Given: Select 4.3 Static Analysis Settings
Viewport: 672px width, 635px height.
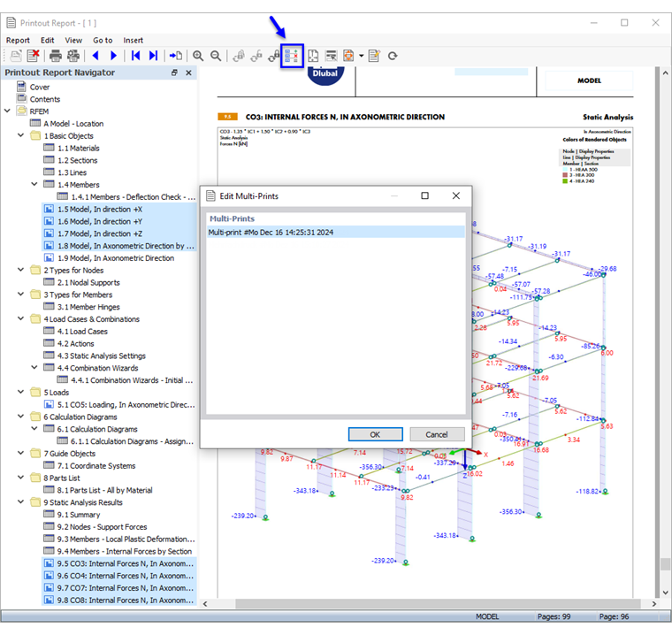Looking at the screenshot, I should pyautogui.click(x=102, y=356).
